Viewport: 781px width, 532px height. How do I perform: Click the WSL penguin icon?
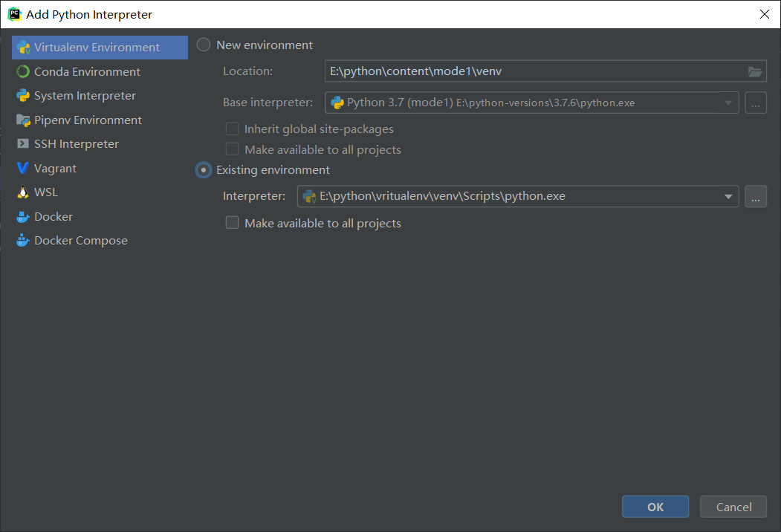(23, 192)
